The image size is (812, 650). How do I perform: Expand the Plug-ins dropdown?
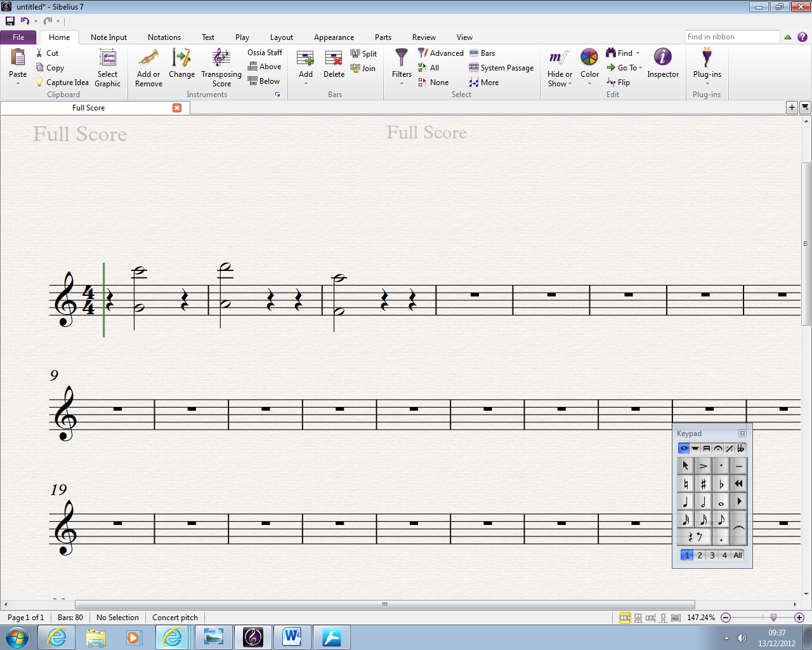click(707, 84)
